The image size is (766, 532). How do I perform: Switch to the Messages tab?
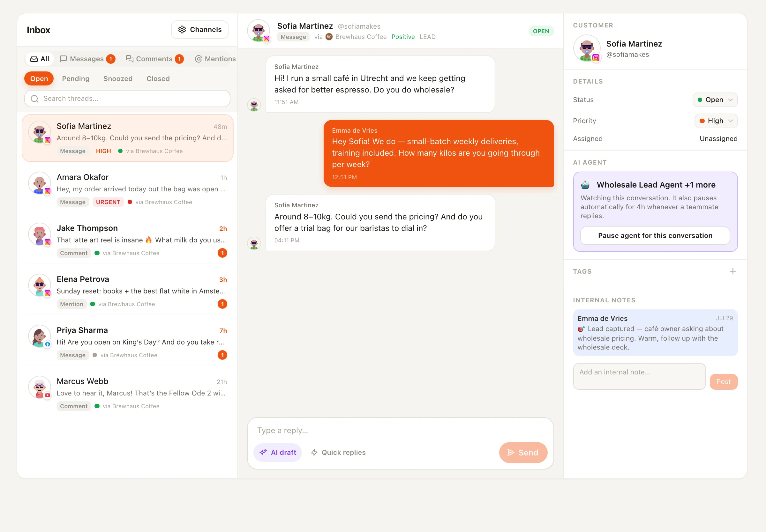click(87, 59)
